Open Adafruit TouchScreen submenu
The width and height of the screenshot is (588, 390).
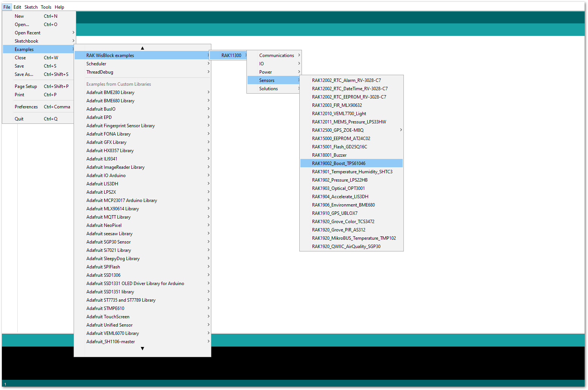click(142, 317)
